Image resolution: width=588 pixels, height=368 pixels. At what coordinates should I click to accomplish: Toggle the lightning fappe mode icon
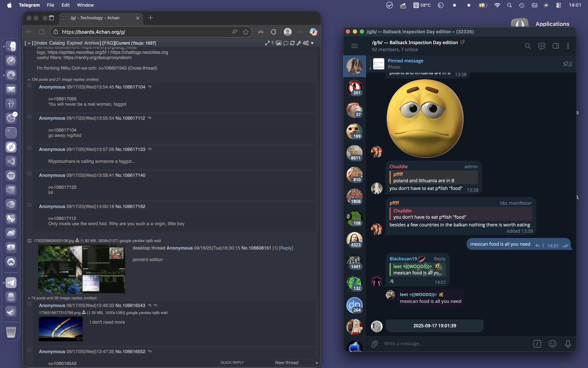pos(273,43)
